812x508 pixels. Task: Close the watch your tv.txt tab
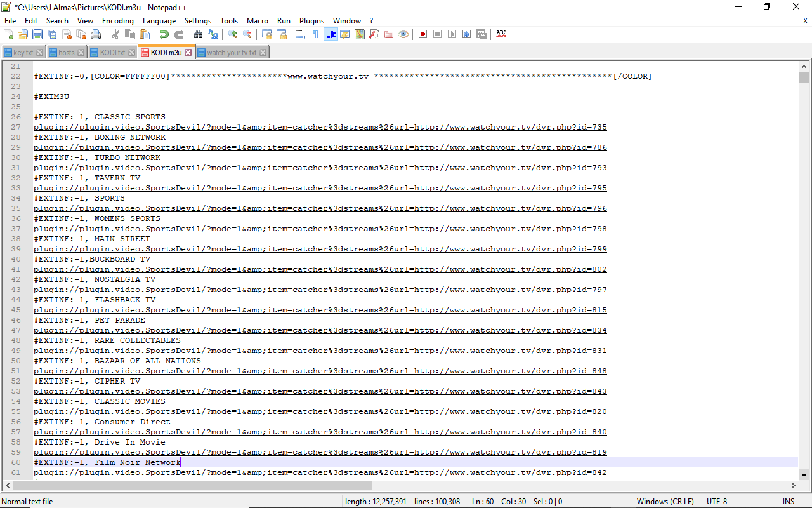(x=263, y=53)
